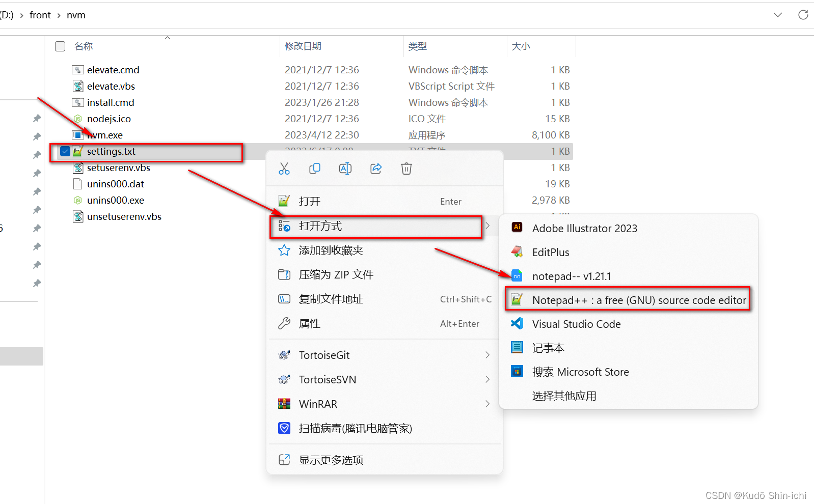Sort by 大小 column header
This screenshot has height=504, width=814.
pos(521,46)
